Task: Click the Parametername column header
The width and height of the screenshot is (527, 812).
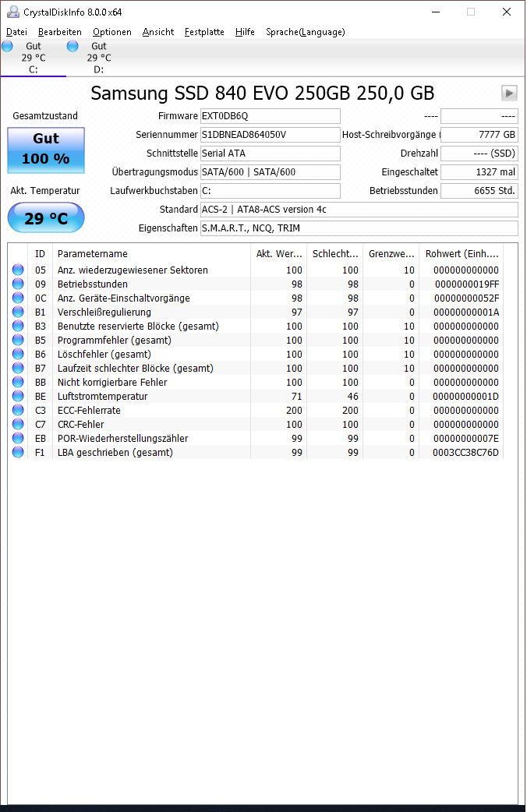Action: click(151, 254)
